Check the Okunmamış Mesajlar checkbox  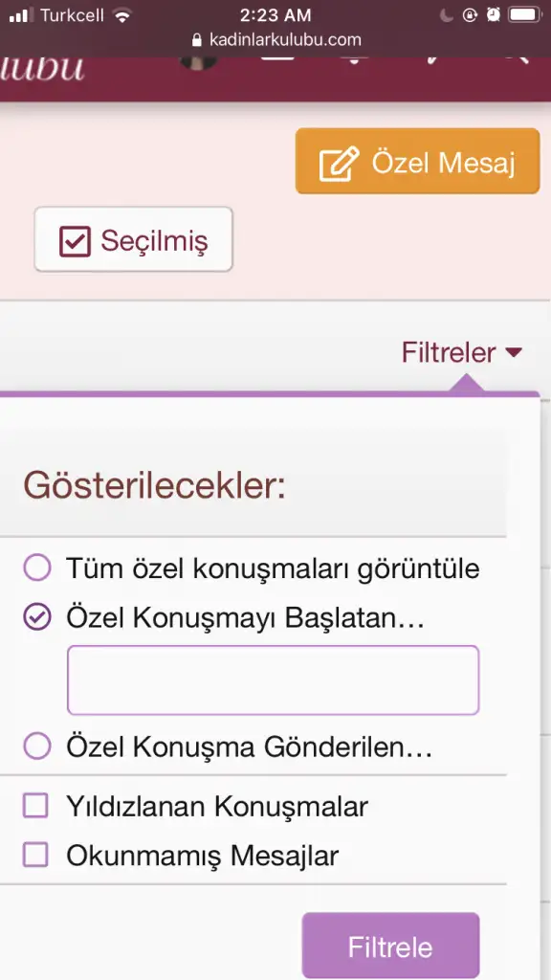tap(35, 855)
